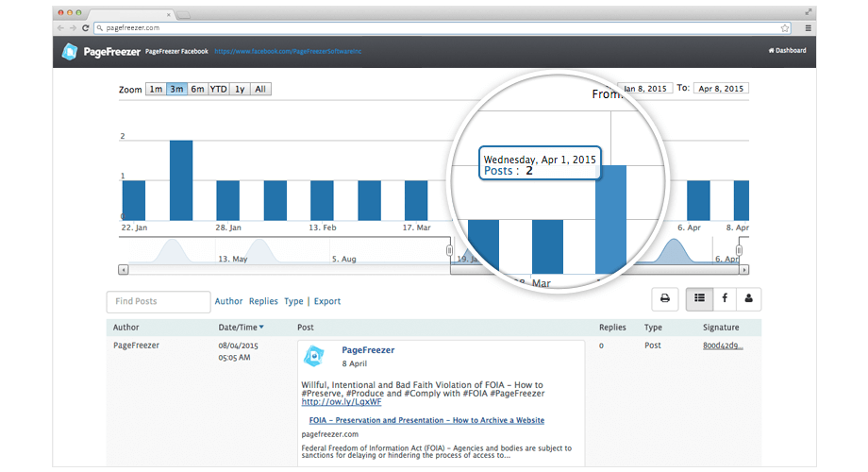Screen dimensions: 868x472
Task: Set zoom range to 3m
Action: pos(176,89)
